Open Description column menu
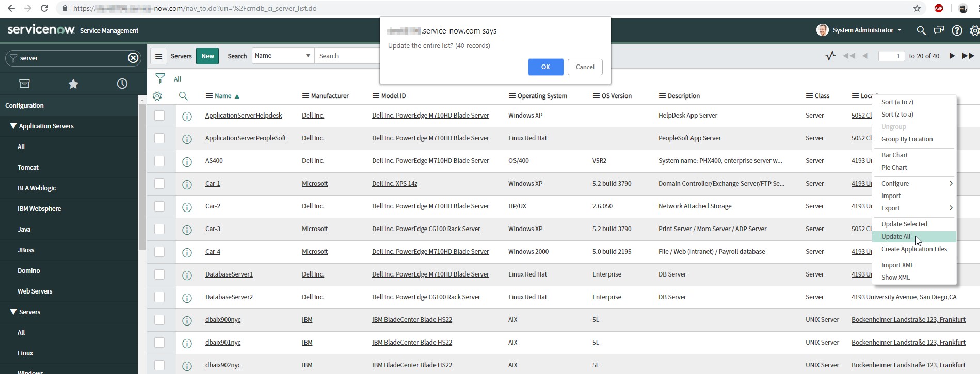 [662, 96]
